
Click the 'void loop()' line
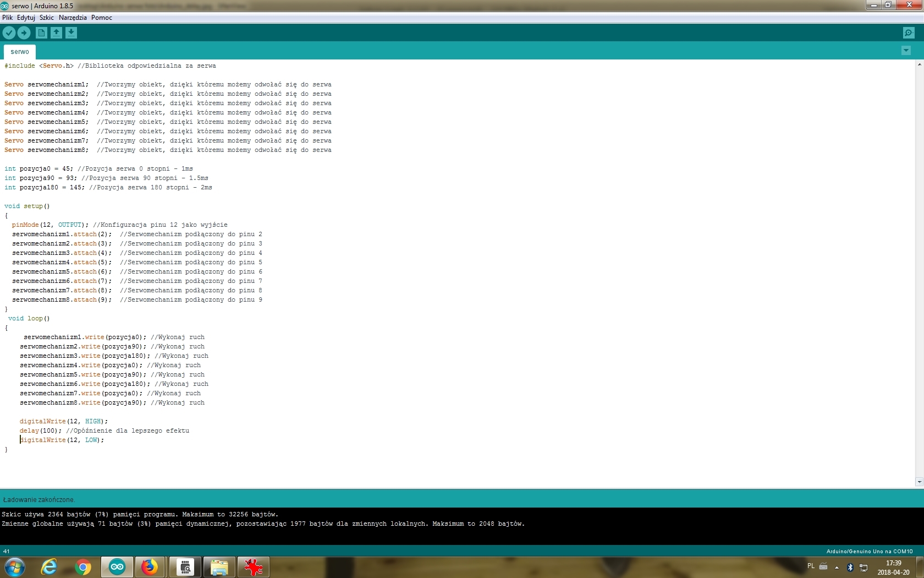coord(29,319)
